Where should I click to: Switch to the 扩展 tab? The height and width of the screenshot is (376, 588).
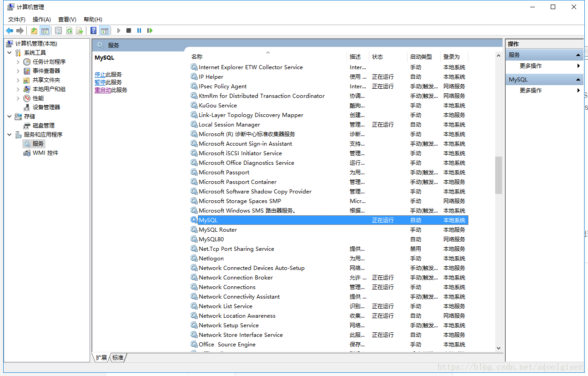101,358
